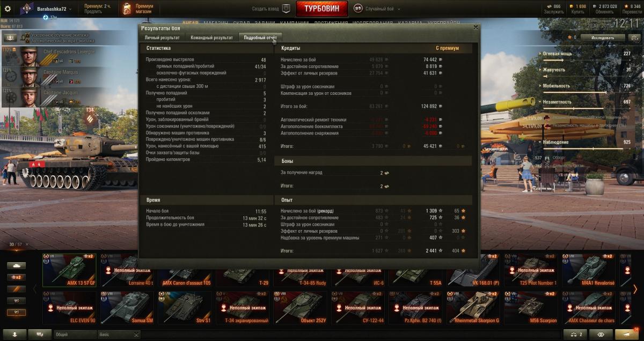This screenshot has height=341, width=644.
Task: Click the Mobility parameter bar
Action: tap(586, 92)
